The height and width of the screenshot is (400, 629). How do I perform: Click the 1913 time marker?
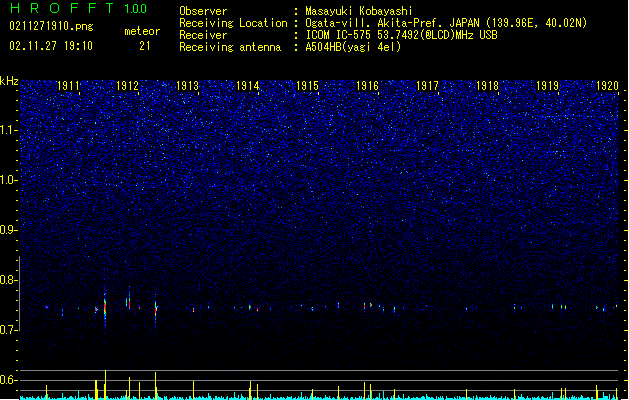click(187, 86)
